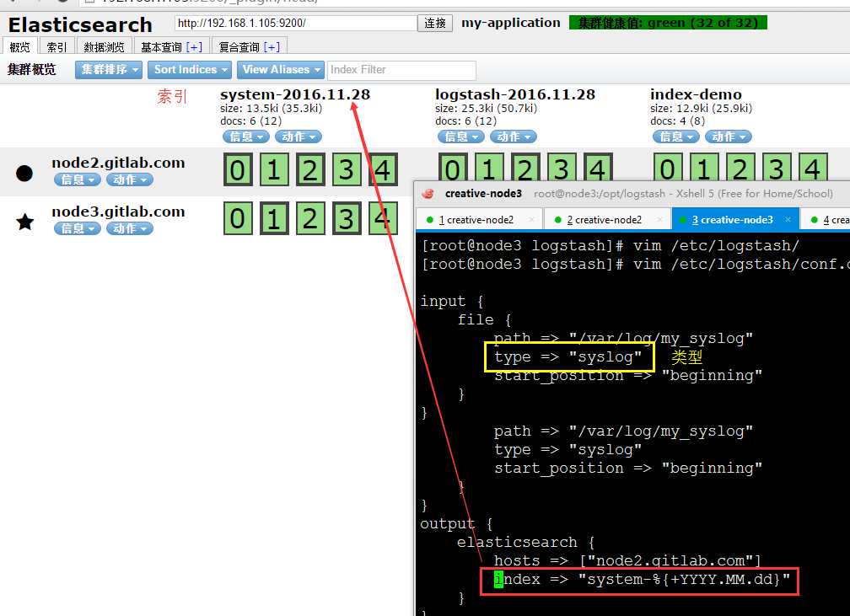Click shard 2 of index-demo on node2
Image resolution: width=850 pixels, height=616 pixels.
click(x=740, y=168)
